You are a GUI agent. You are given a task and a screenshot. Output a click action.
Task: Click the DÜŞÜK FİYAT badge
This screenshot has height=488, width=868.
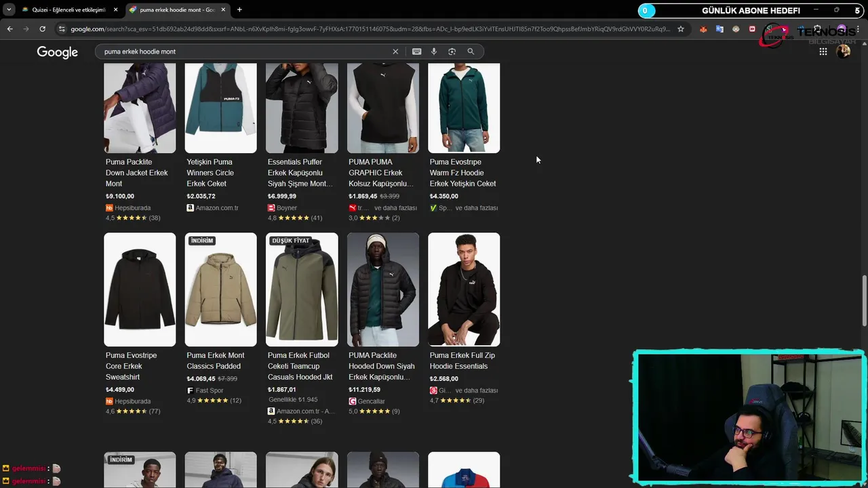(290, 241)
